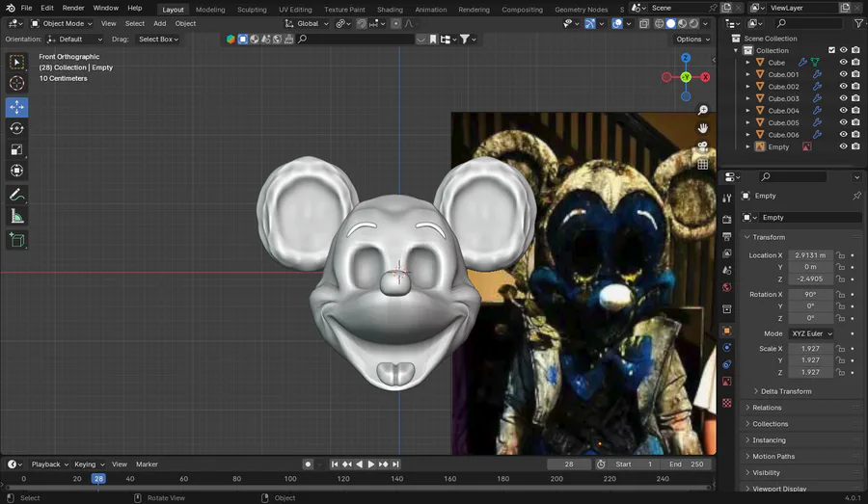Open the Options dropdown in viewport header
868x504 pixels.
[692, 40]
